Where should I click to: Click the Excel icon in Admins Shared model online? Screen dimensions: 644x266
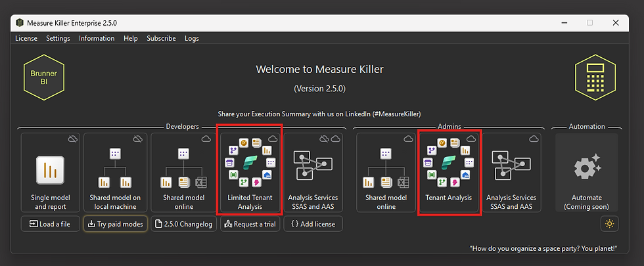coord(403,182)
